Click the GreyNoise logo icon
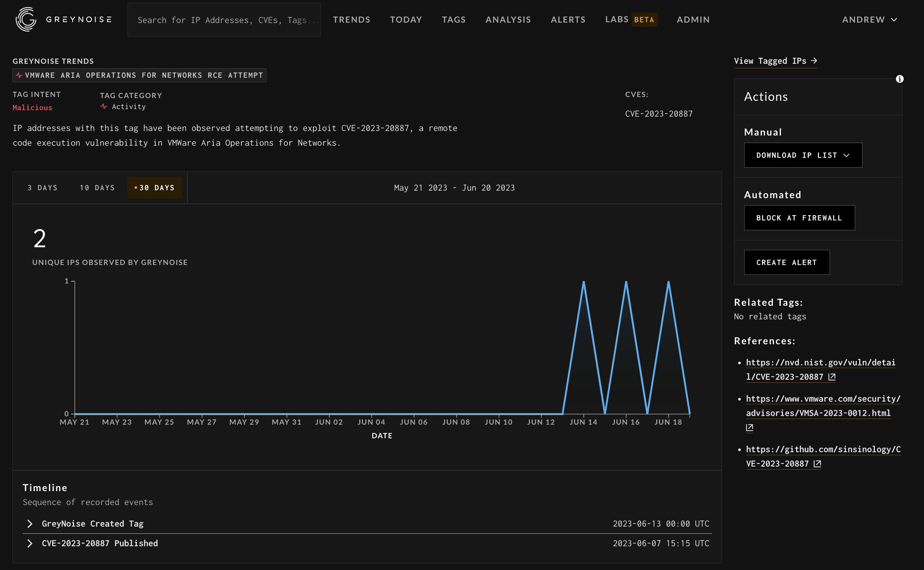This screenshot has width=924, height=570. pos(26,19)
